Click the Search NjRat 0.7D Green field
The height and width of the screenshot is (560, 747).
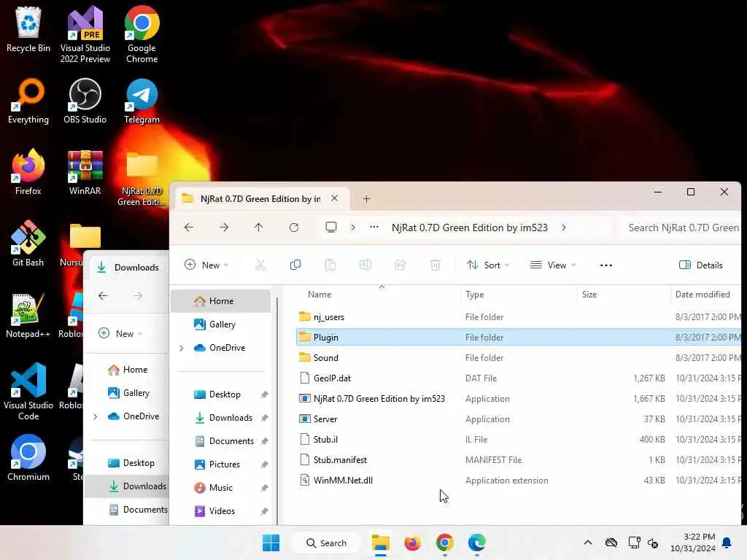point(679,227)
